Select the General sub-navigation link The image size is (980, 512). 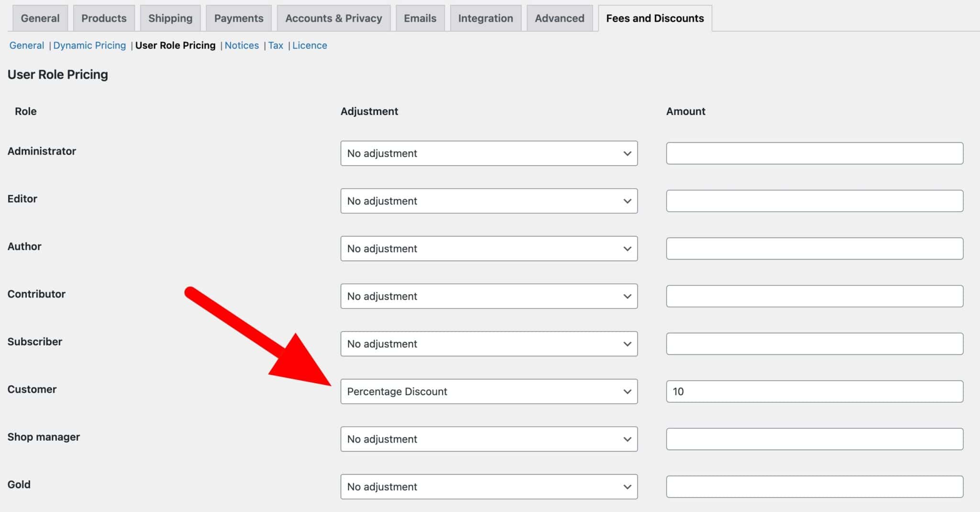(x=26, y=45)
